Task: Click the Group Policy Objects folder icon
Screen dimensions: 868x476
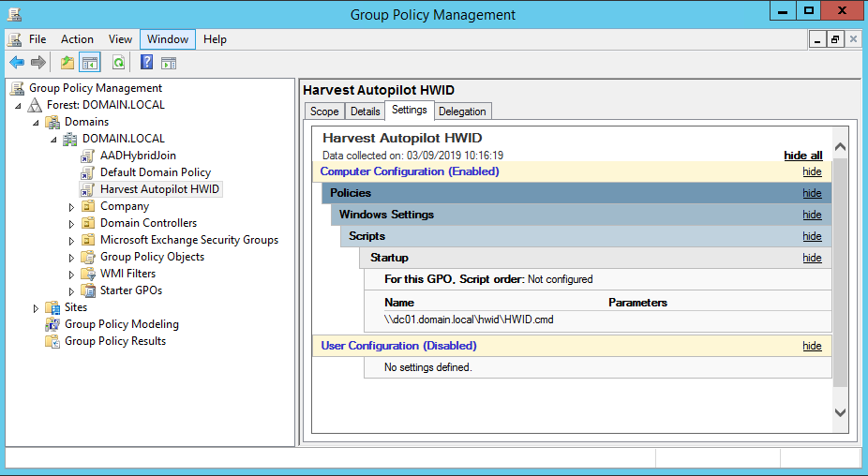Action: pos(88,257)
